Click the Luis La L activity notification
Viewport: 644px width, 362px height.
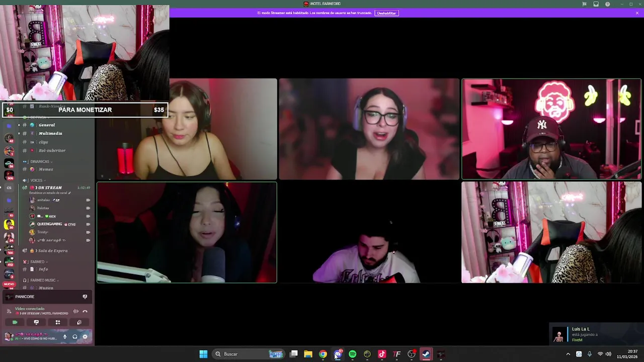[596, 334]
